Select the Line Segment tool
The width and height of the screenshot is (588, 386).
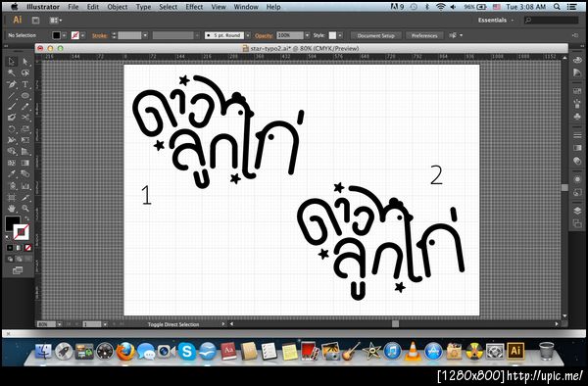point(12,96)
